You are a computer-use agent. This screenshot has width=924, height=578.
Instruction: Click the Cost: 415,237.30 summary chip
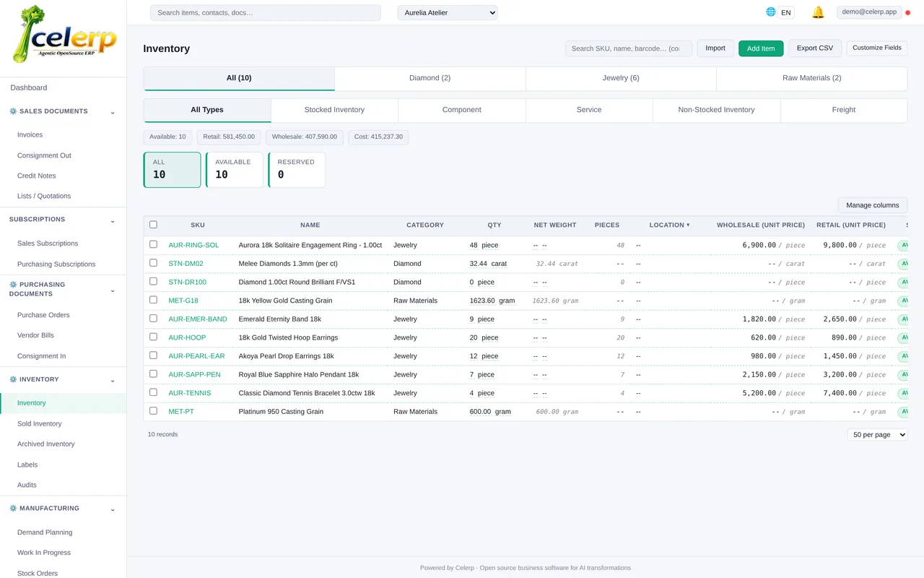click(x=378, y=137)
